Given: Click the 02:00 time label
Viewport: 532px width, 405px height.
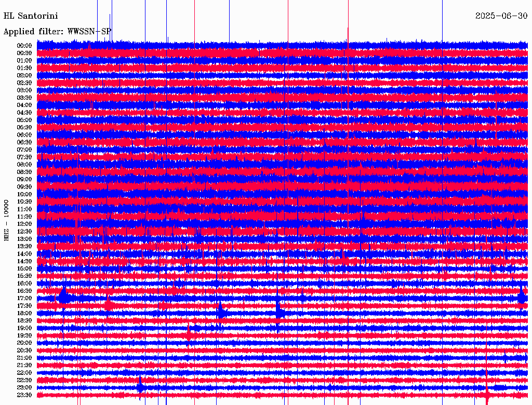Looking at the screenshot, I should 24,76.
